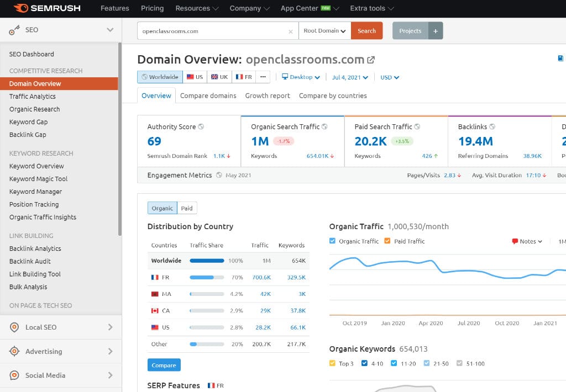Open the Resources menu

(197, 8)
